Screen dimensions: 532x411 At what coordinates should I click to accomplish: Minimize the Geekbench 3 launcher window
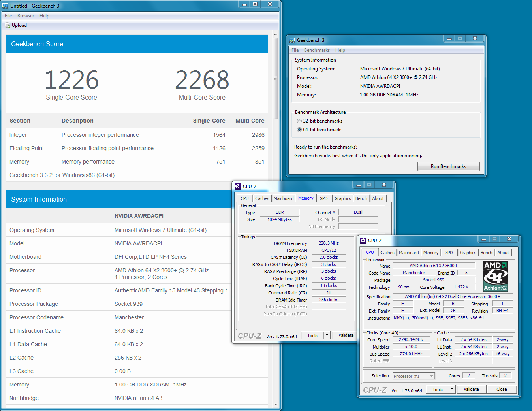[449, 39]
